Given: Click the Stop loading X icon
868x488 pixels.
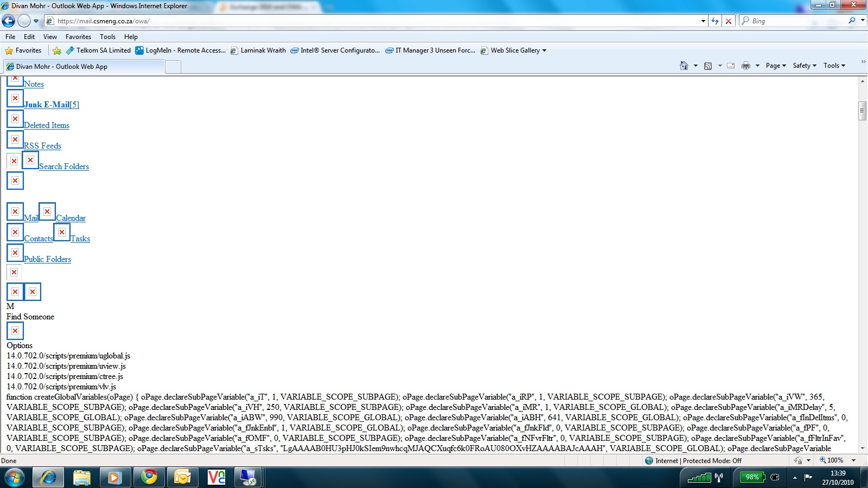Looking at the screenshot, I should pos(729,21).
